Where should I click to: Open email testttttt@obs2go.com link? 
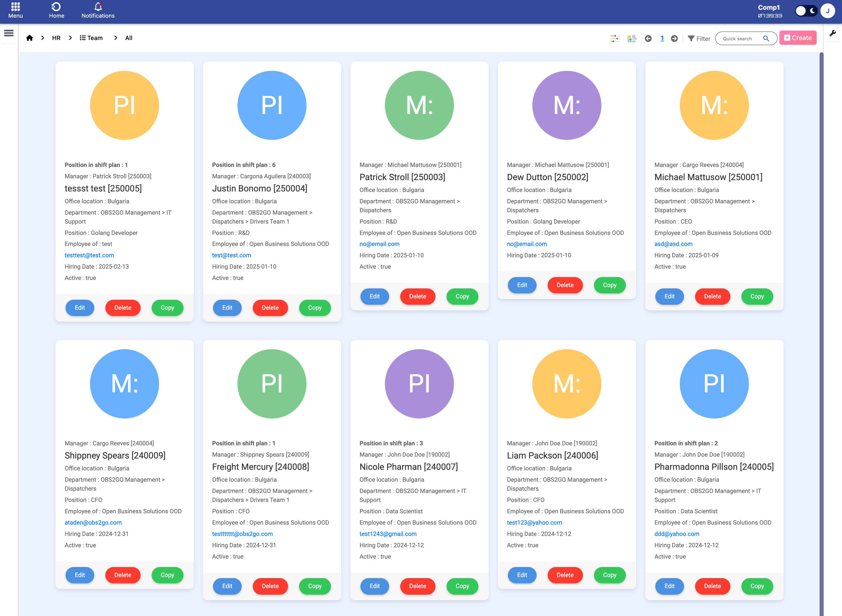(242, 534)
